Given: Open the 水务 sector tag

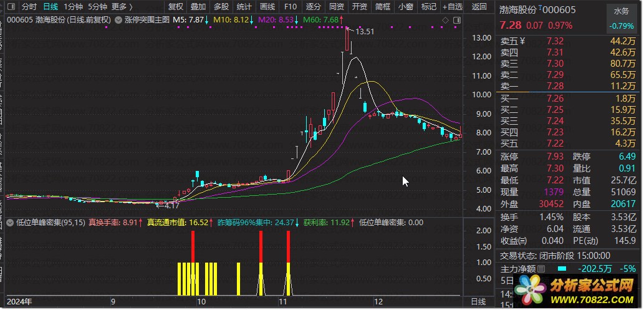Looking at the screenshot, I should [x=621, y=11].
